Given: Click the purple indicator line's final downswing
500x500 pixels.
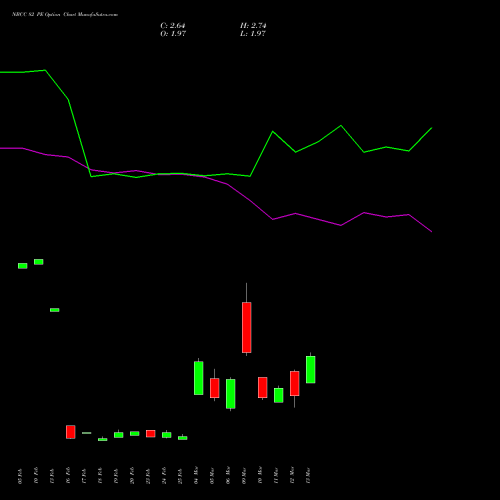Looking at the screenshot, I should click(x=420, y=223).
